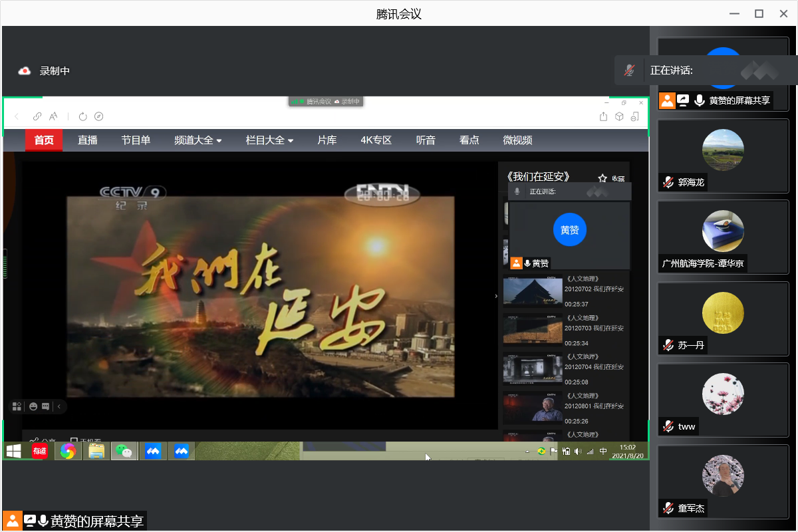Show hidden icons in shared system tray
The height and width of the screenshot is (532, 798).
(x=527, y=451)
